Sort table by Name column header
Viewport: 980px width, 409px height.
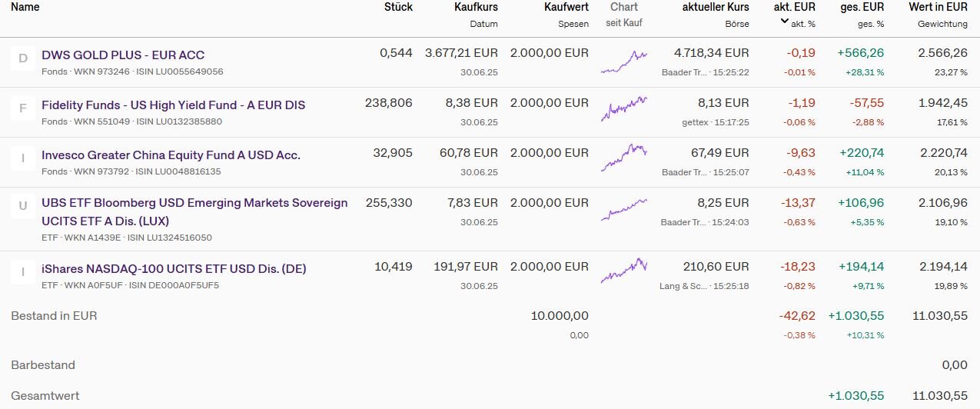(25, 7)
